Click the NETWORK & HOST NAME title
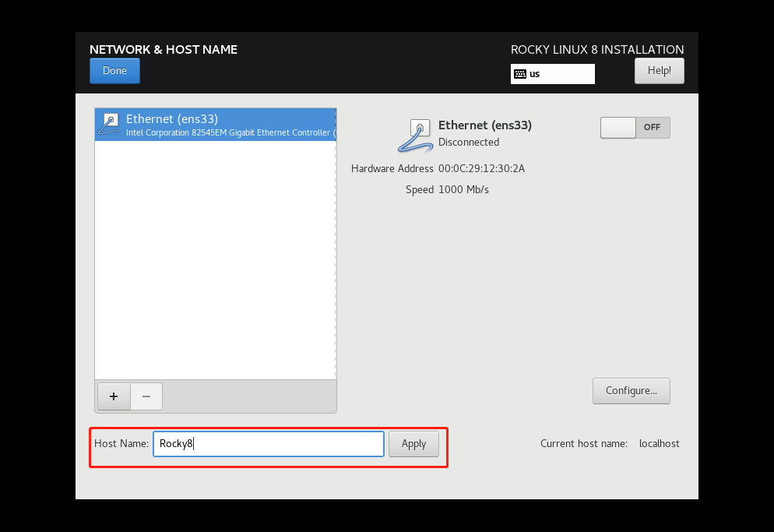Screen dimensions: 774x532 164,49
